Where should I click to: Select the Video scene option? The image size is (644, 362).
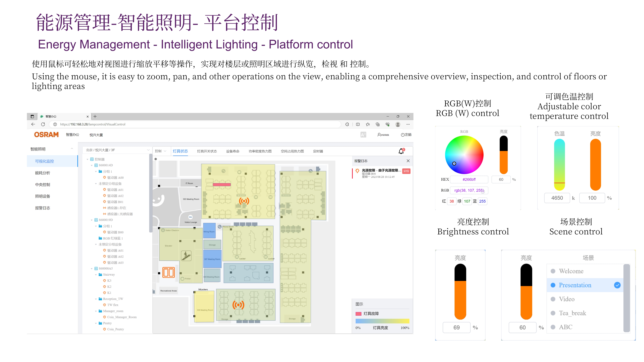pyautogui.click(x=567, y=299)
